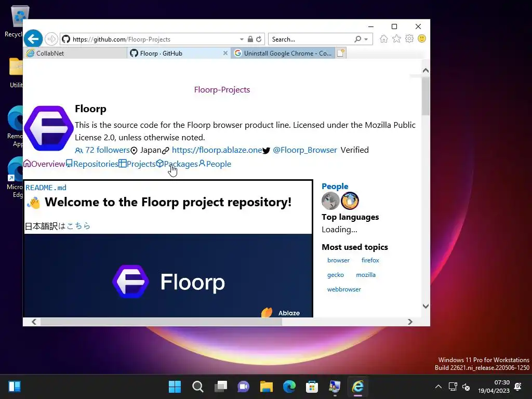532x399 pixels.
Task: Click the Internet Explorer taskbar icon
Action: [x=357, y=387]
